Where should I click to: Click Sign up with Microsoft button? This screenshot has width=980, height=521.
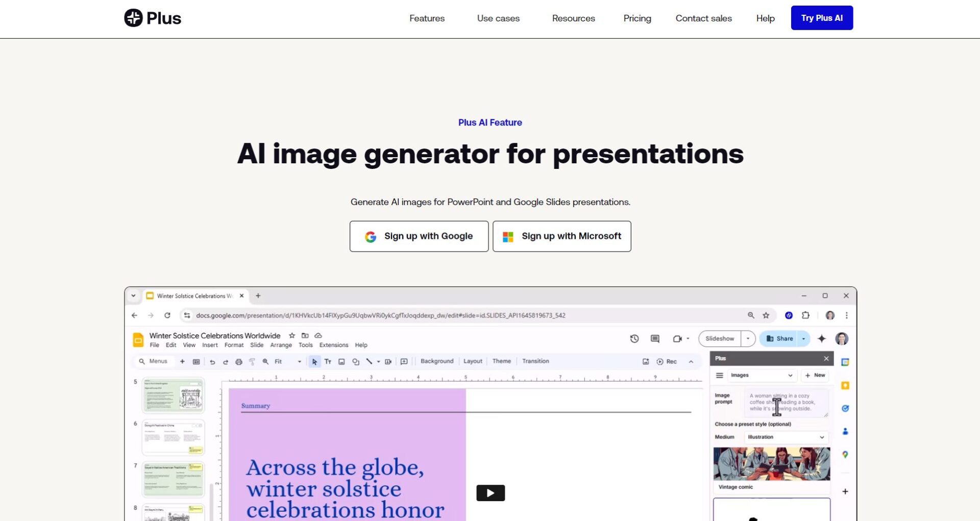point(561,236)
